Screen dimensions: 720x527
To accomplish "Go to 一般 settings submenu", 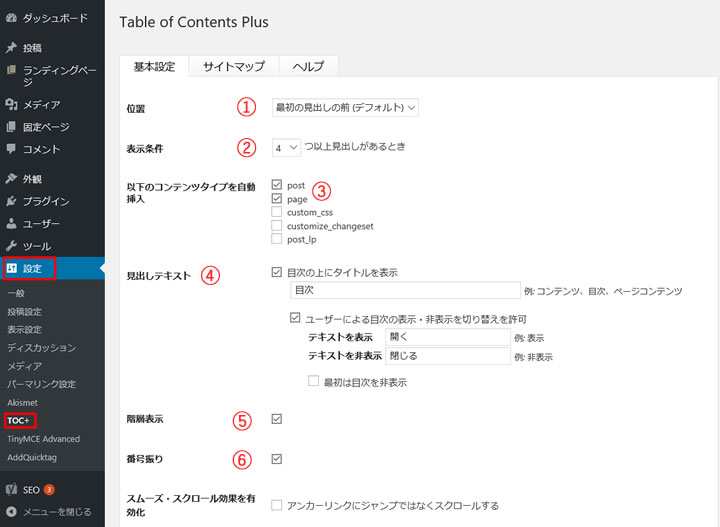I will click(x=16, y=293).
